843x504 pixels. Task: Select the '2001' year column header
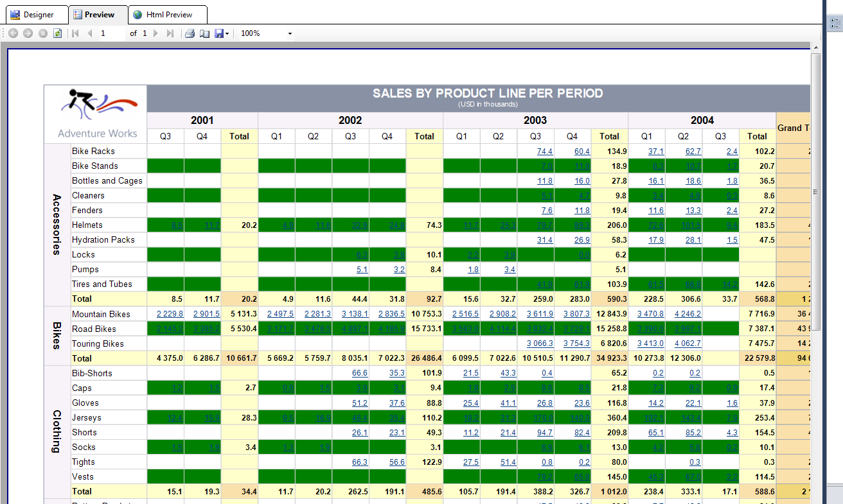(202, 120)
